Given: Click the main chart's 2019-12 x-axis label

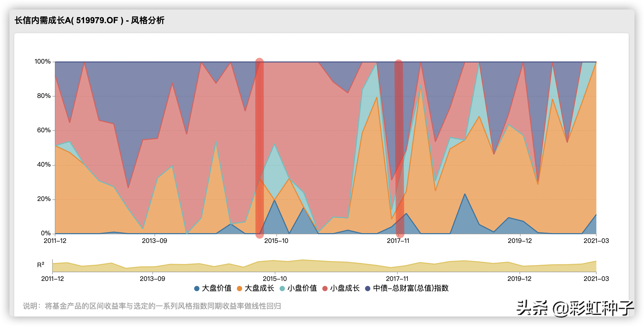Looking at the screenshot, I should point(520,241).
